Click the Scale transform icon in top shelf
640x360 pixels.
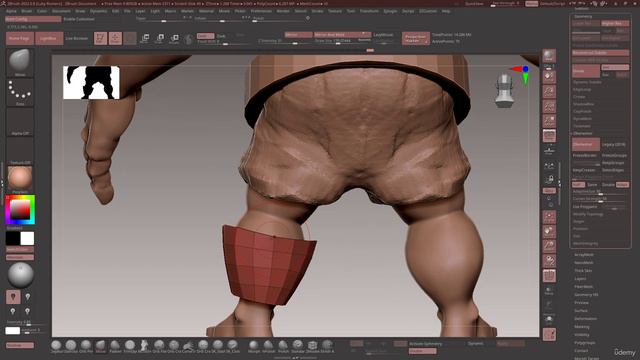coord(160,38)
